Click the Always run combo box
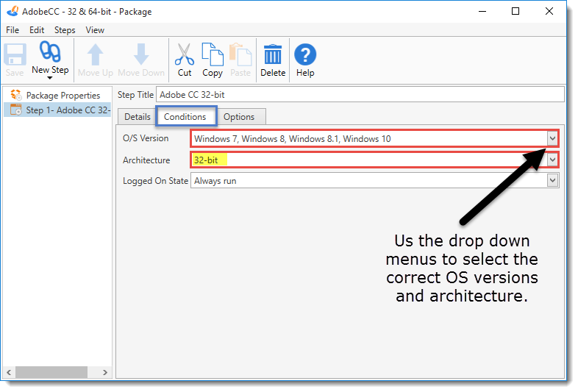578x392 pixels. pyautogui.click(x=374, y=181)
